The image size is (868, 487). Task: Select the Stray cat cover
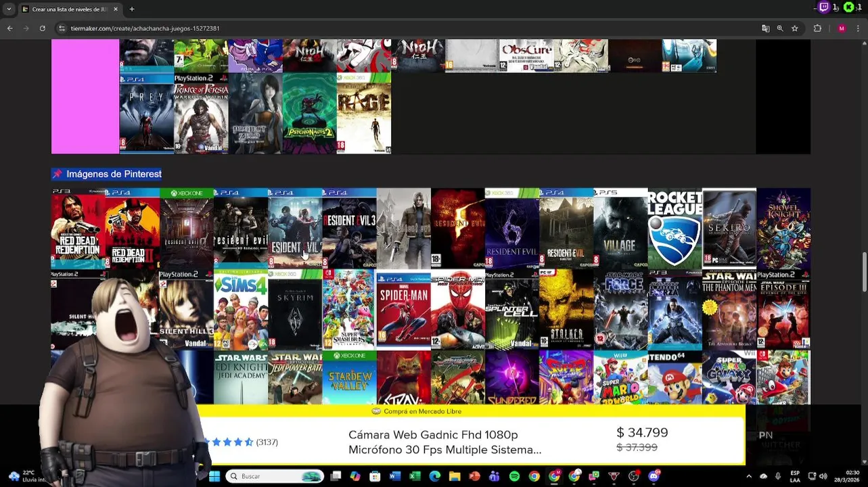(x=403, y=377)
